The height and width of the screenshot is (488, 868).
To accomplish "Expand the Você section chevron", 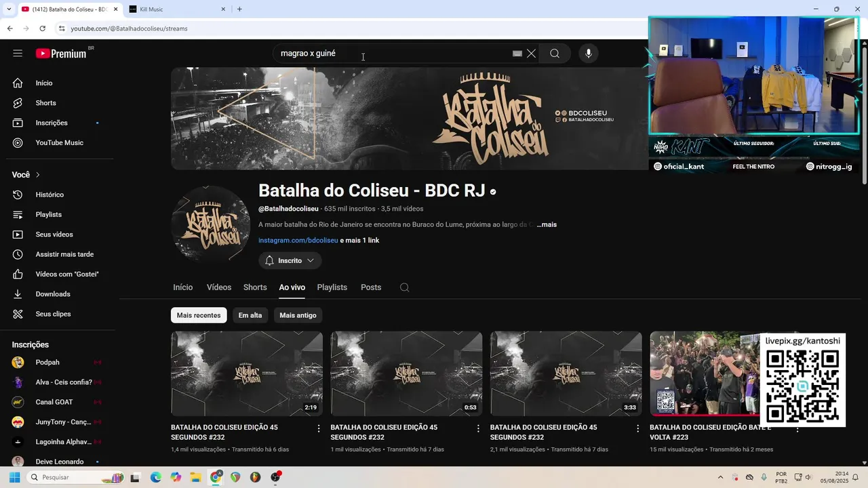I will tap(38, 175).
